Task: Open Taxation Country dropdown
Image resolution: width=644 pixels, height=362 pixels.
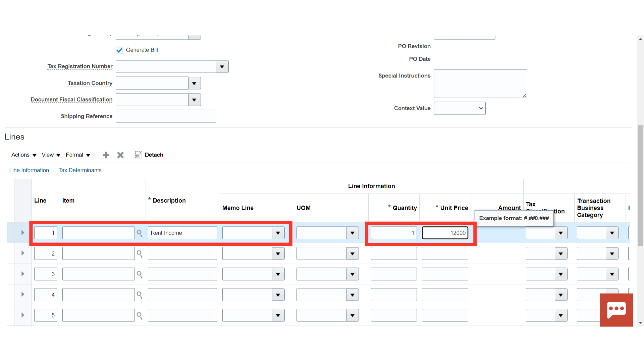Action: coord(194,83)
